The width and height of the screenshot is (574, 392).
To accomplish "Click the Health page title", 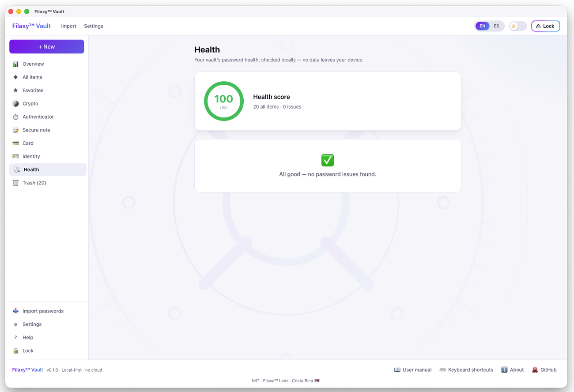I will click(x=207, y=50).
